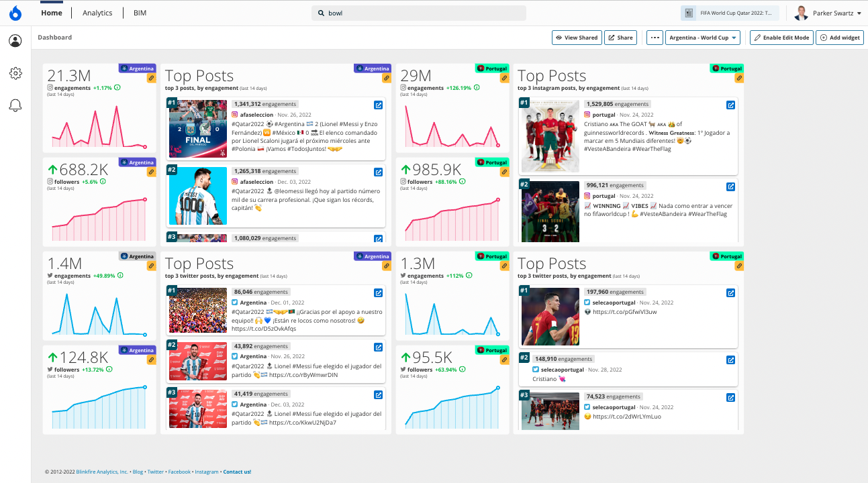Click link icon on 985.9K followers widget

coord(504,172)
